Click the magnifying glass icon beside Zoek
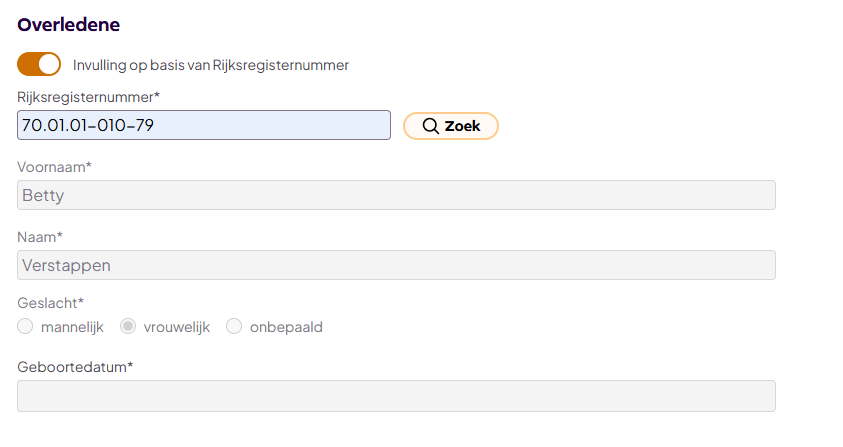Viewport: 843px width, 447px height. click(431, 126)
